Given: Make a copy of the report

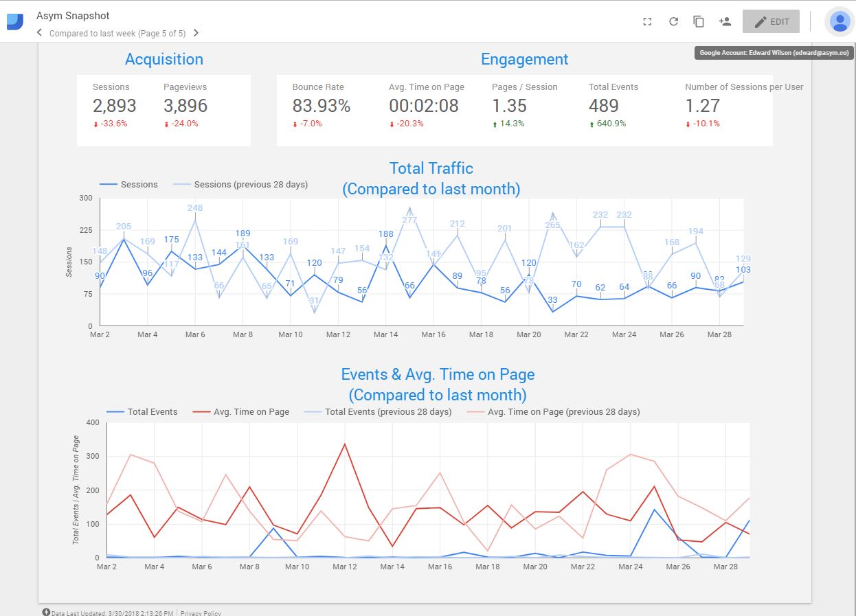Looking at the screenshot, I should (699, 21).
